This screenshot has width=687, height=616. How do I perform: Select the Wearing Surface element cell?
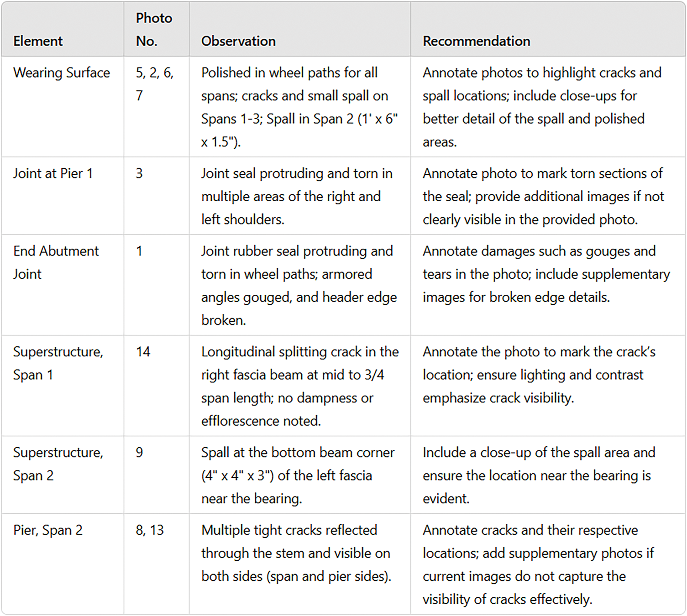(x=62, y=73)
